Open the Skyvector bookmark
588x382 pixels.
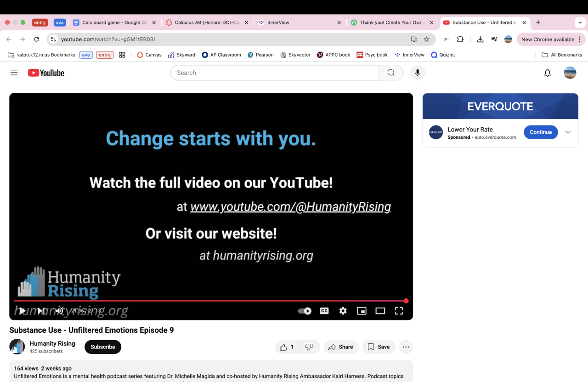coord(295,55)
